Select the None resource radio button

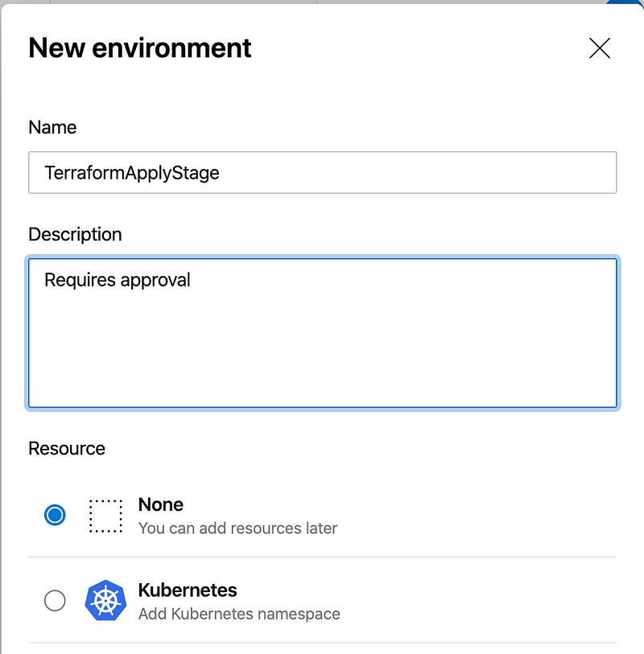pyautogui.click(x=55, y=515)
